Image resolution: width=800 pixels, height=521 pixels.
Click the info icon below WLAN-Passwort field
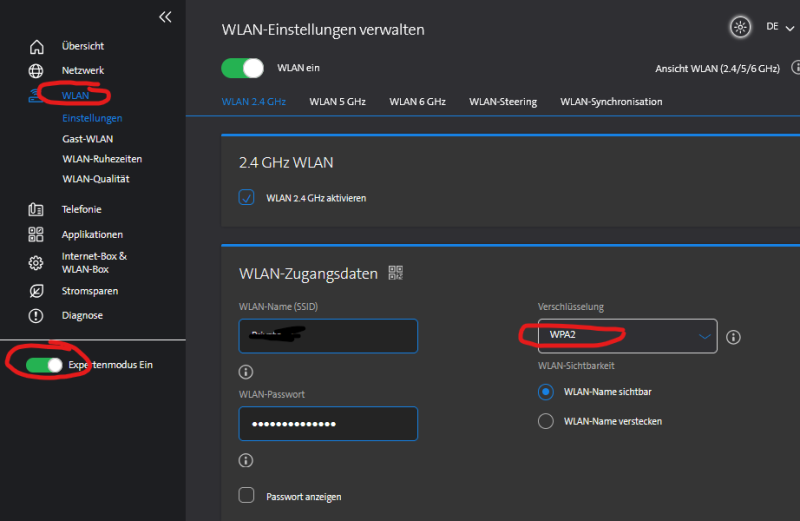click(x=246, y=460)
